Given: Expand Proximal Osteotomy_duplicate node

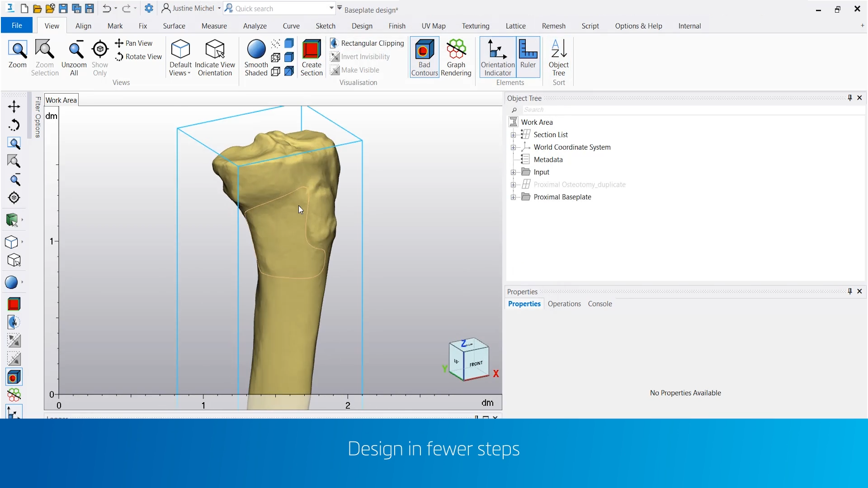Looking at the screenshot, I should coord(513,185).
